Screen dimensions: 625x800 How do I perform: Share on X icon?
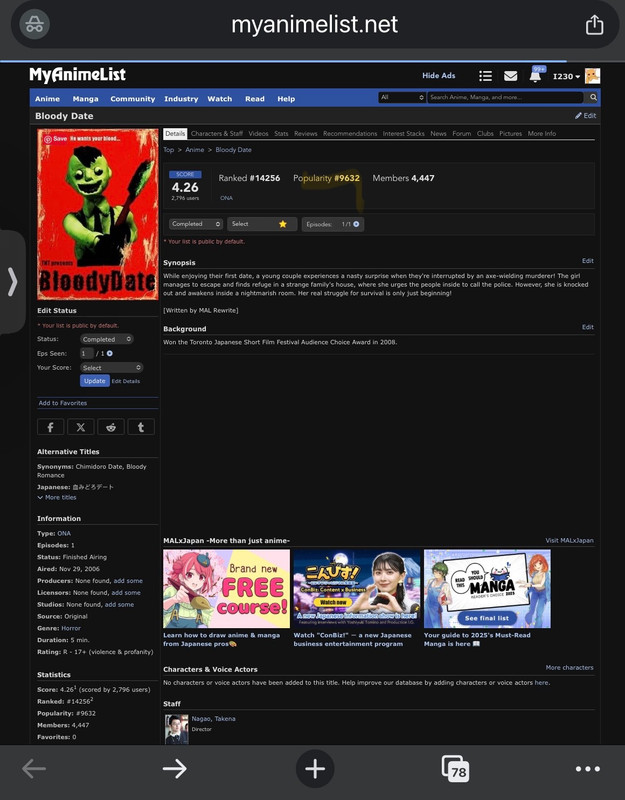[81, 427]
